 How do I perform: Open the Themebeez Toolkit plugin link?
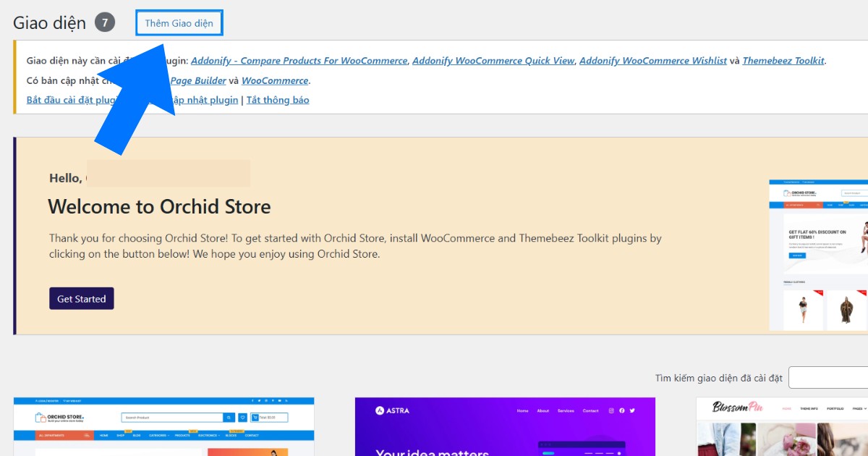(783, 61)
